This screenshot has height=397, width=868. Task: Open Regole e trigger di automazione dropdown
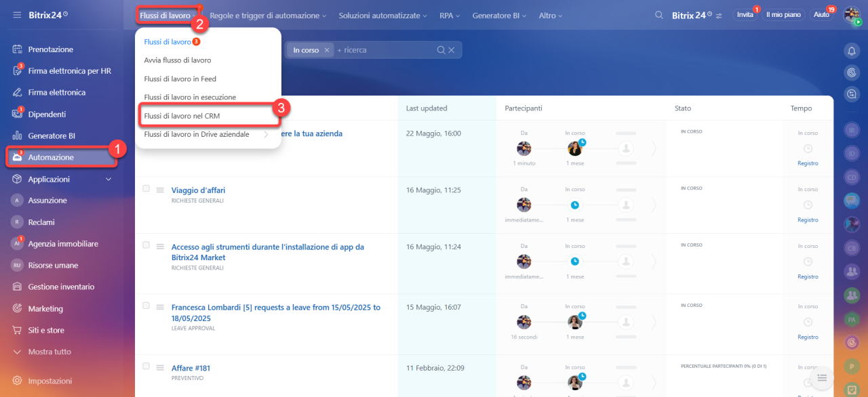pyautogui.click(x=268, y=15)
